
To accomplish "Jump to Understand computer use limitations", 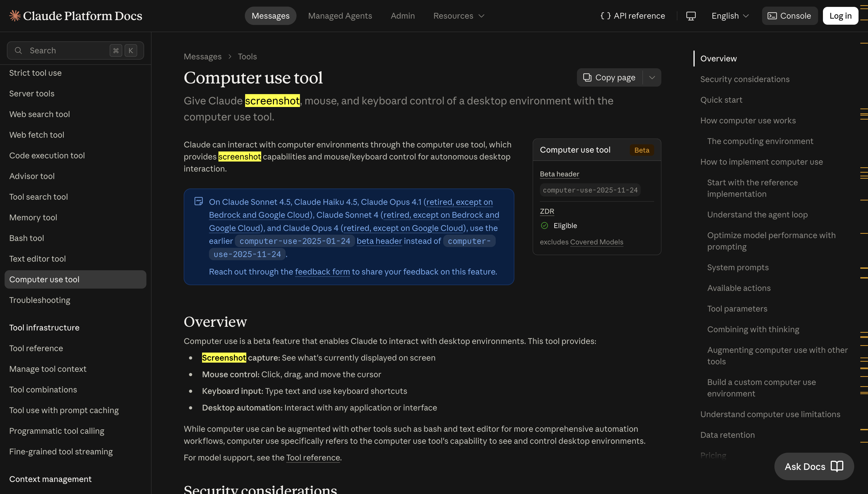I will (770, 415).
